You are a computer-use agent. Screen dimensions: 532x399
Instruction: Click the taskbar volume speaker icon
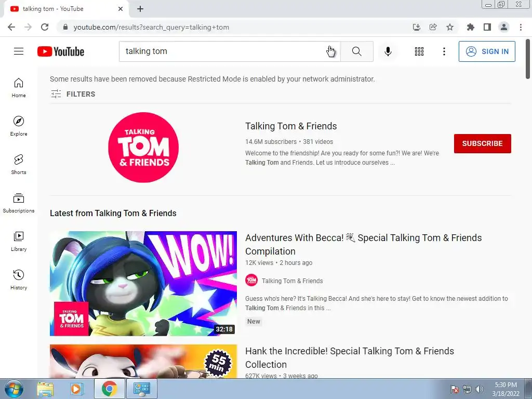[x=479, y=389]
